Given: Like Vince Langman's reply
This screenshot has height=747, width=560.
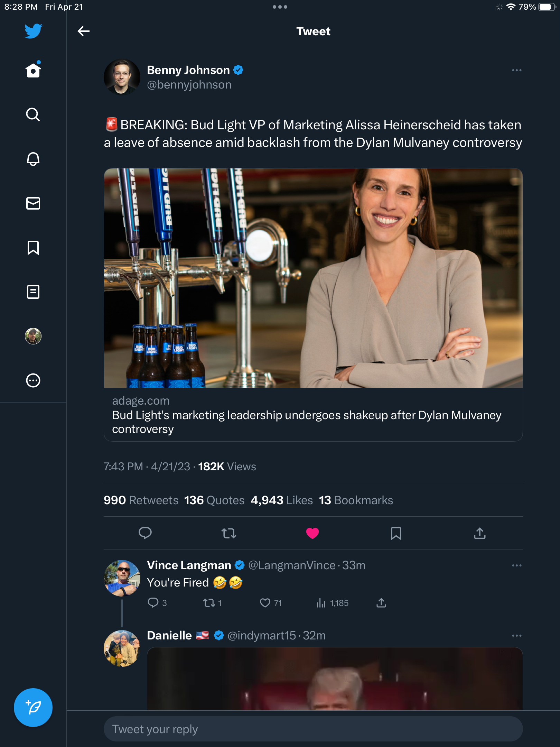Looking at the screenshot, I should pyautogui.click(x=265, y=603).
